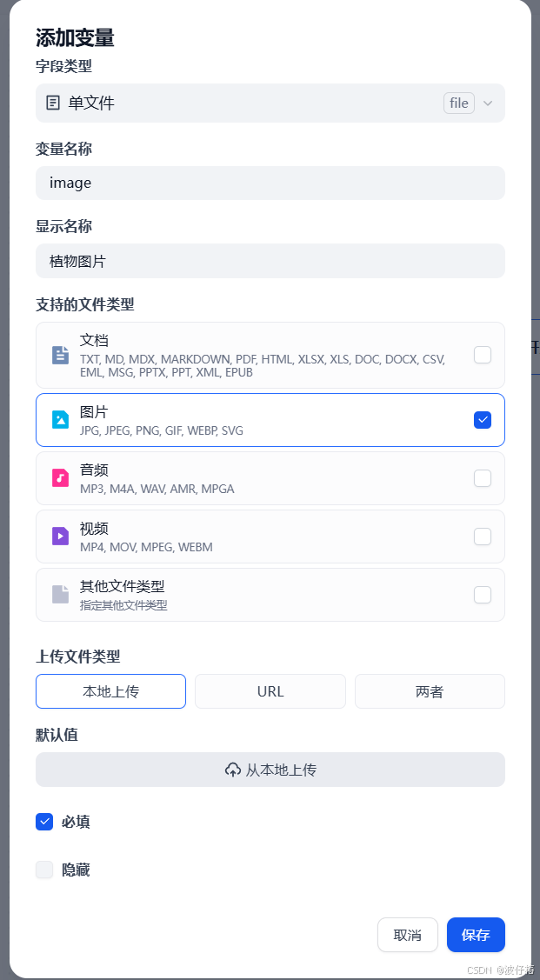Click the audio file type icon
Screen dimensions: 540x980
point(58,477)
